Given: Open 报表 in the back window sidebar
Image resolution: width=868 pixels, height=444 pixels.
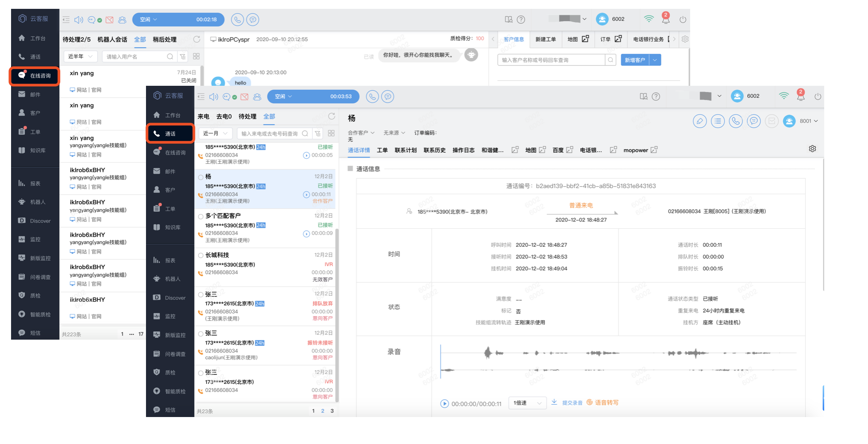Looking at the screenshot, I should point(30,183).
